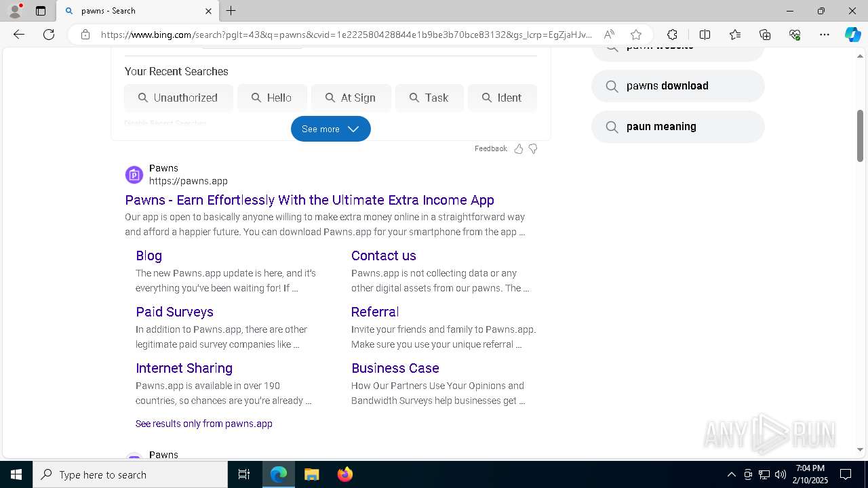The width and height of the screenshot is (868, 488).
Task: See results only from pawns.app
Action: pyautogui.click(x=204, y=424)
